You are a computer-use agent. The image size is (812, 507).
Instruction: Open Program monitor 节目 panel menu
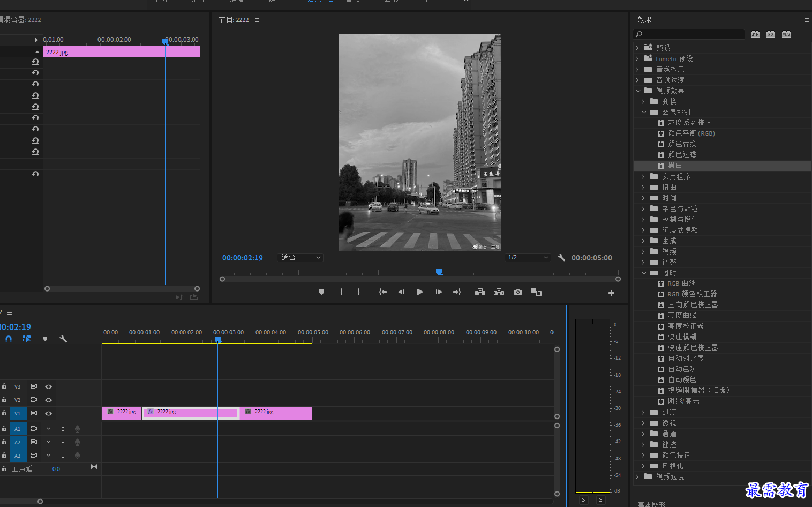coord(257,20)
